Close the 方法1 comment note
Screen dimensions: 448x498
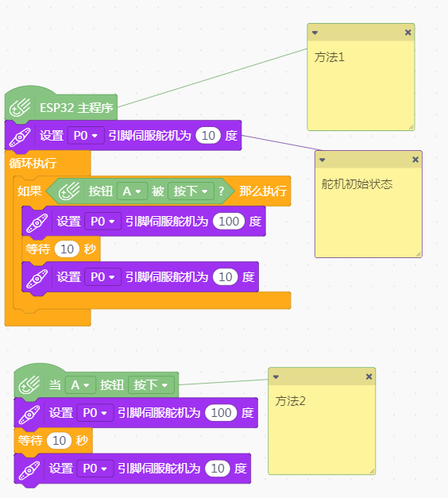[x=408, y=33]
